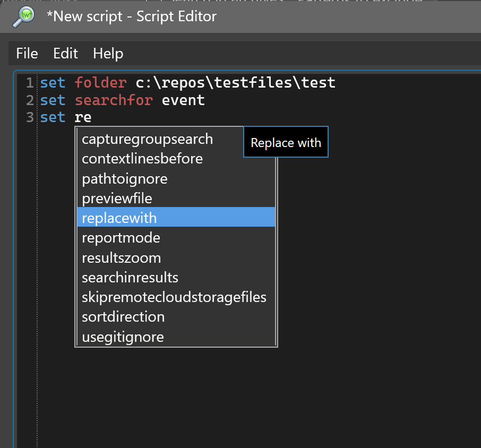Image resolution: width=481 pixels, height=448 pixels.
Task: Click the '*New script - Script Editor' title
Action: pyautogui.click(x=132, y=16)
